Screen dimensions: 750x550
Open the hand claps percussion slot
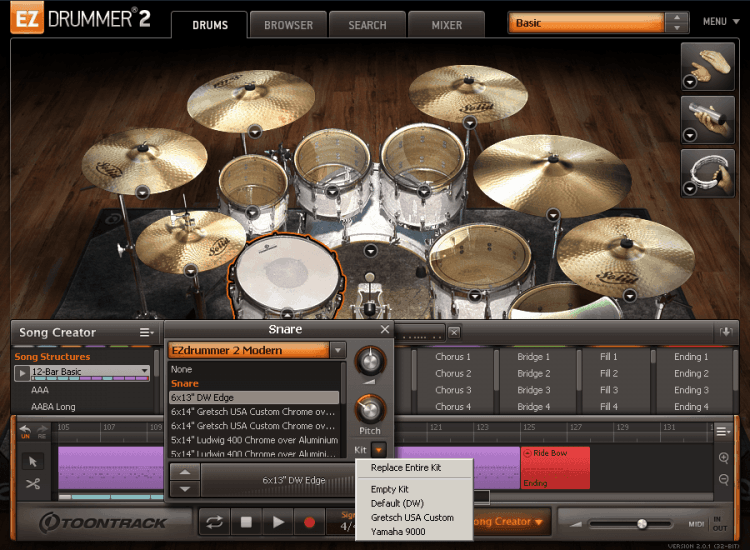point(707,66)
